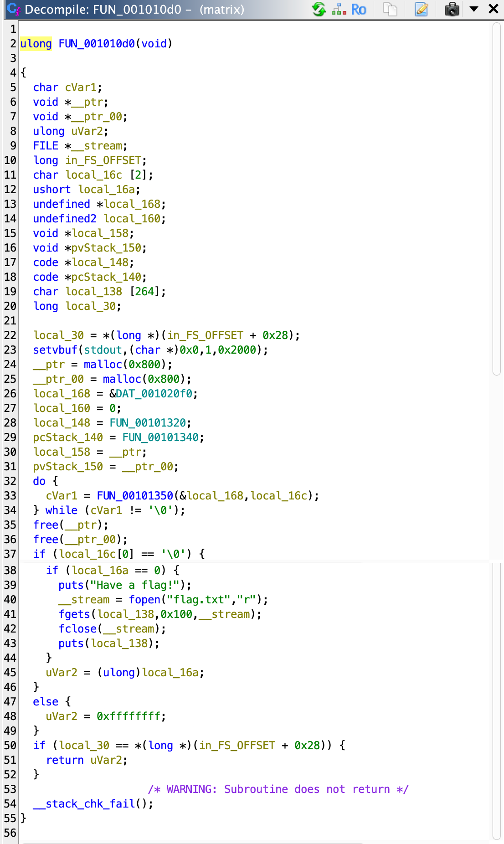Select the __stack_chk_fail call

click(x=84, y=804)
